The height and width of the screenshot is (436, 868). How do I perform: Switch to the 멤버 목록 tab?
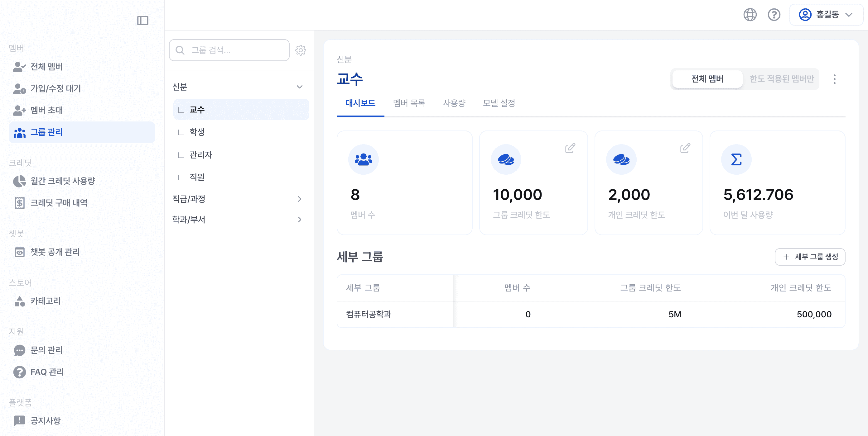pos(409,103)
